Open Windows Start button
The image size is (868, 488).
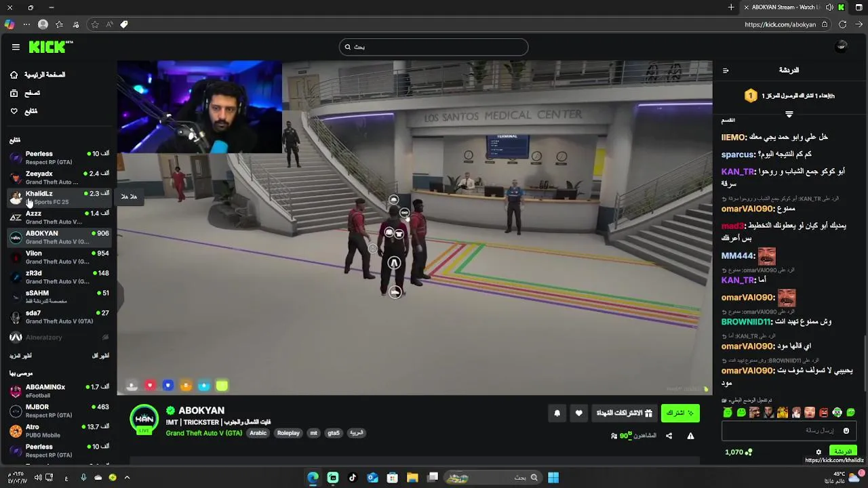tap(553, 478)
